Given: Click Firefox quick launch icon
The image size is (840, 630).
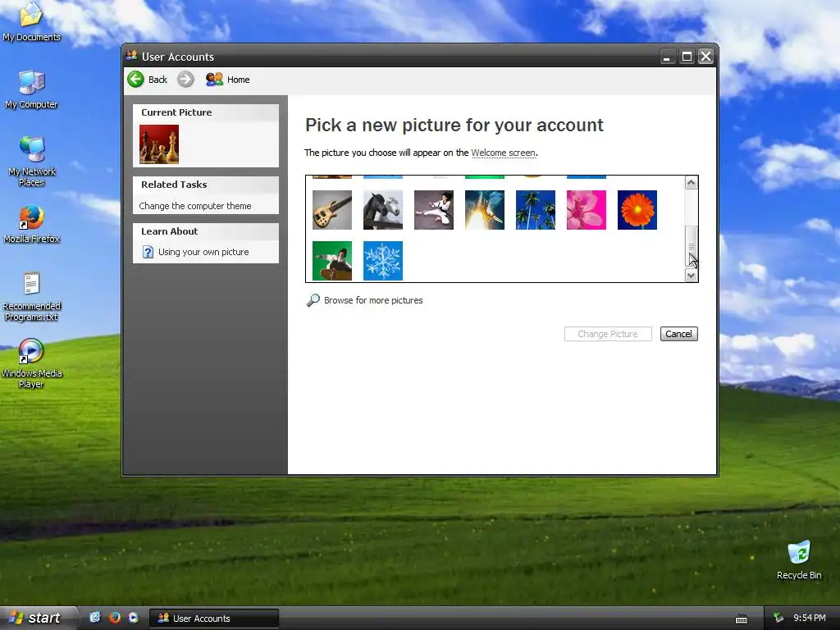Looking at the screenshot, I should pos(114,618).
